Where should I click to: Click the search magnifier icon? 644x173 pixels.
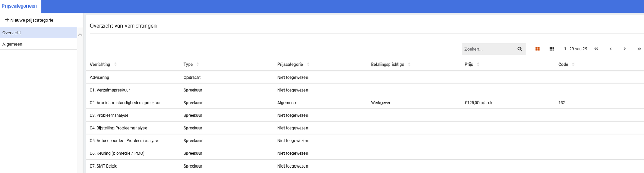click(519, 49)
